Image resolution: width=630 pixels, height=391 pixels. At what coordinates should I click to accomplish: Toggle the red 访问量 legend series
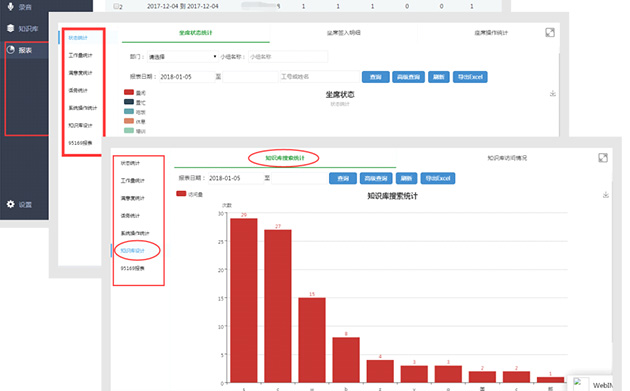click(x=181, y=194)
